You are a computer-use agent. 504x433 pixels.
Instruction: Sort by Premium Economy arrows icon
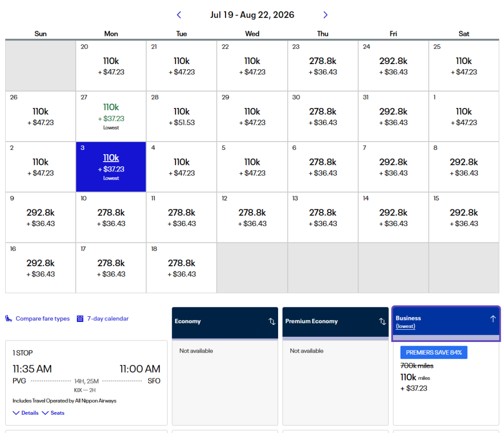pos(382,321)
